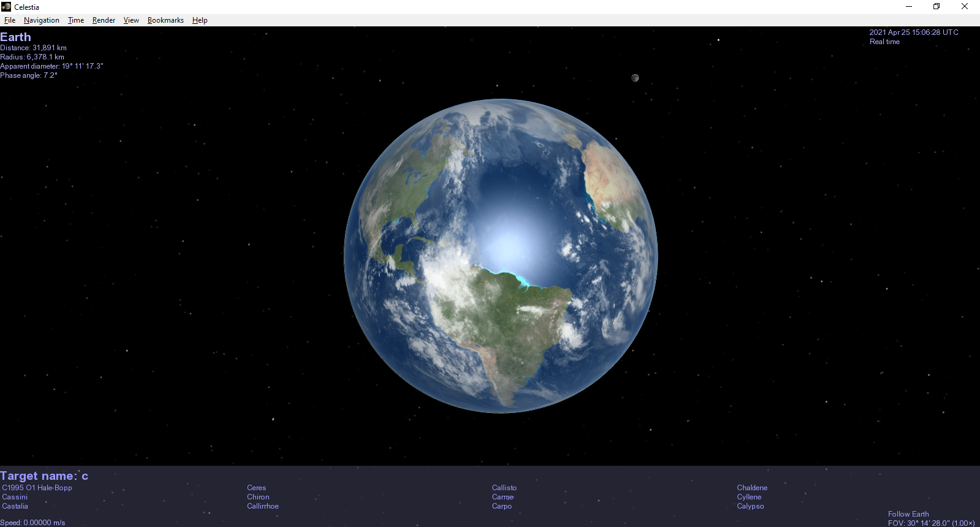
Task: Select Ceres from the target suggestions
Action: point(257,488)
